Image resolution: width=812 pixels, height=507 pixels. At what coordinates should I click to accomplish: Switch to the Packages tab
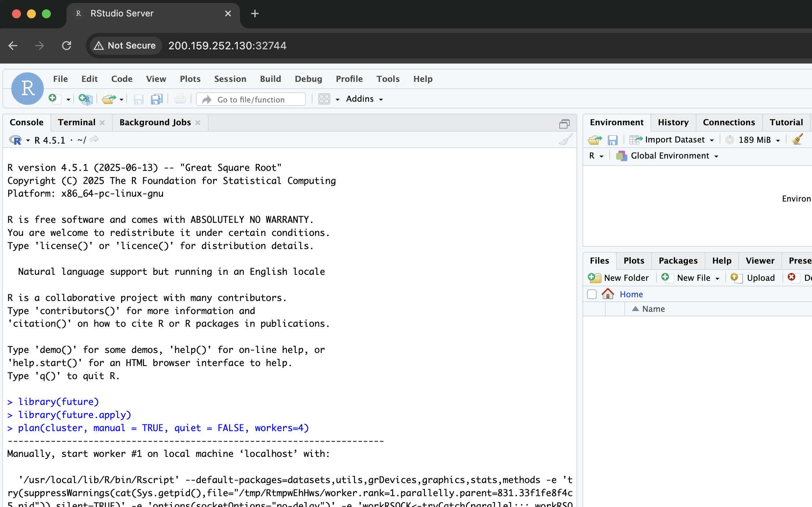(678, 261)
